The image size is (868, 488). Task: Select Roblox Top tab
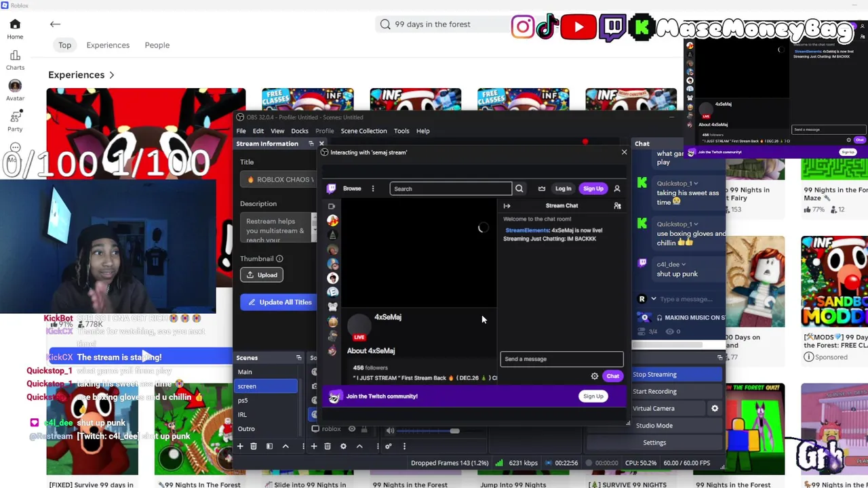[x=64, y=45]
